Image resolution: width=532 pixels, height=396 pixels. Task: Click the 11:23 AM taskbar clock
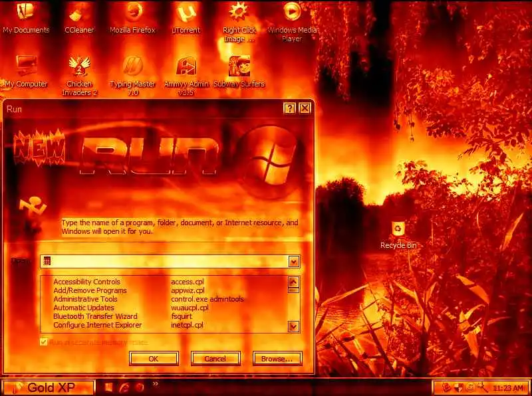[x=507, y=388]
